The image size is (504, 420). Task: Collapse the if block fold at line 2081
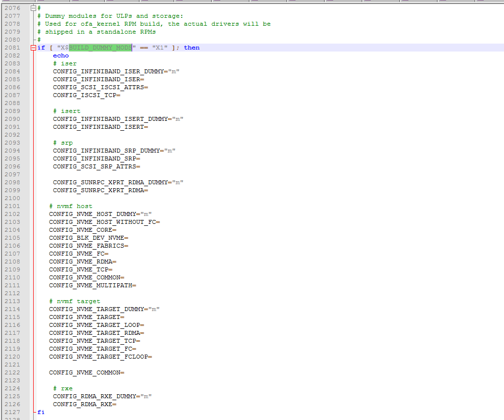tap(34, 48)
